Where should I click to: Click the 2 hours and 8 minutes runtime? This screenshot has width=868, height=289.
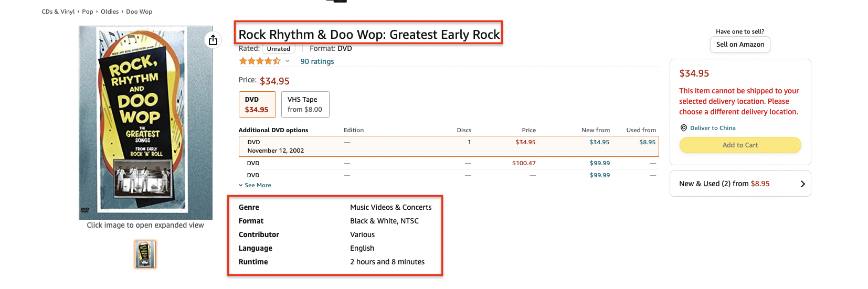coord(387,262)
